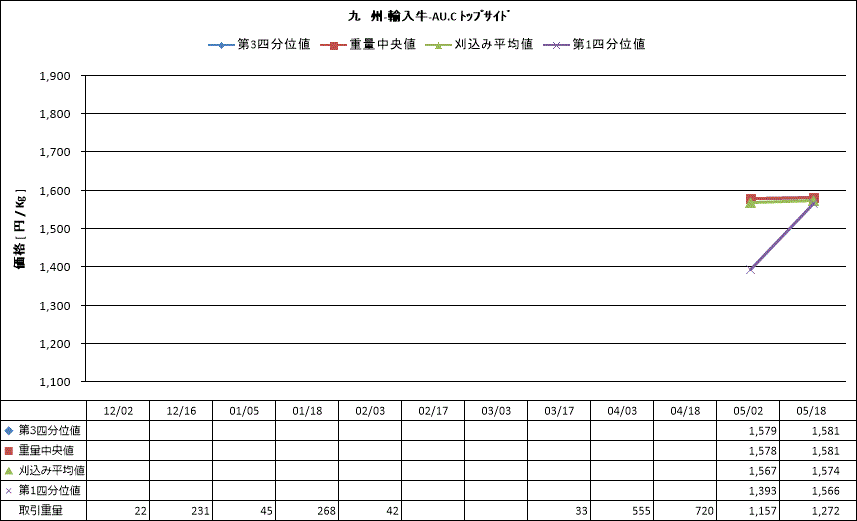The width and height of the screenshot is (857, 521).
Task: Click trade weight 231 under 12/16
Action: [201, 511]
